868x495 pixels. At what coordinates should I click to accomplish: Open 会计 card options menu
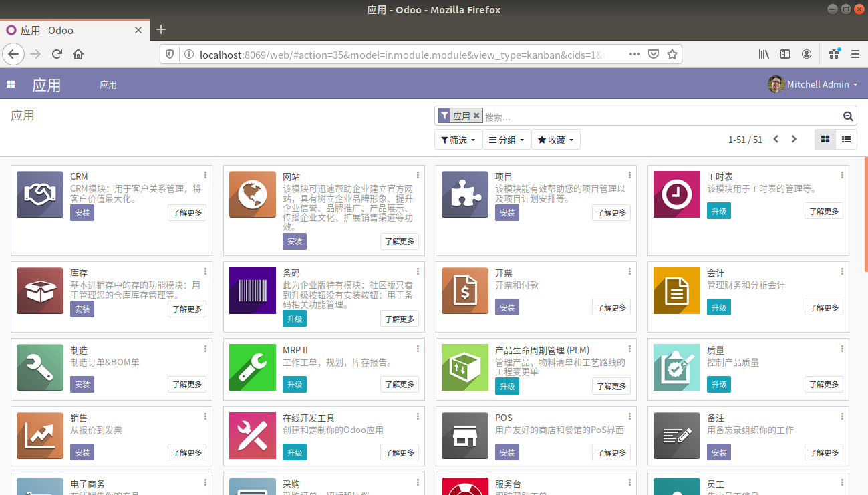(842, 271)
